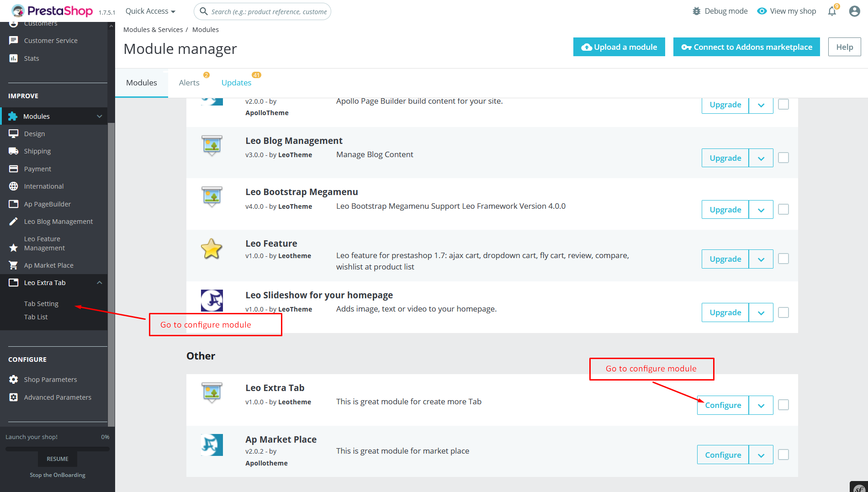Expand Leo Slideshow action dropdown arrow
868x492 pixels.
coord(761,312)
